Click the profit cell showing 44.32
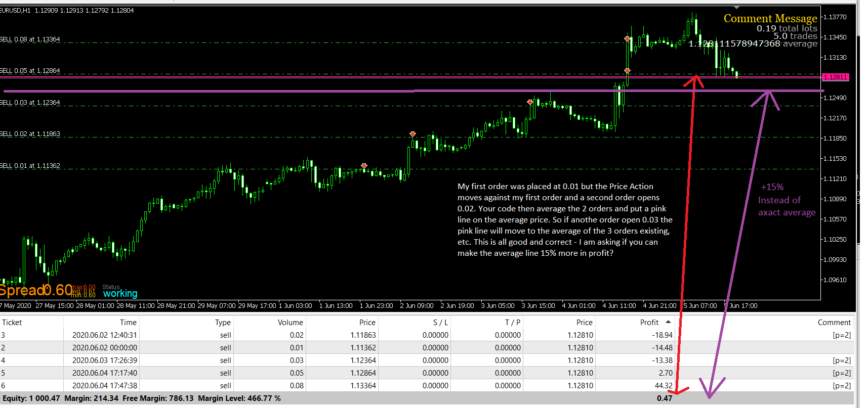This screenshot has height=408, width=868. click(664, 386)
